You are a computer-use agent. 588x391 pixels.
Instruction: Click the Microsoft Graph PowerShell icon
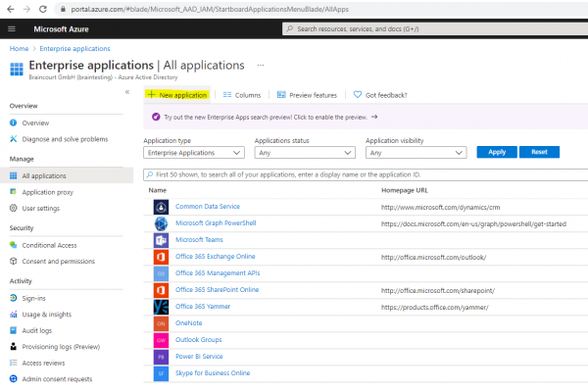pyautogui.click(x=161, y=223)
